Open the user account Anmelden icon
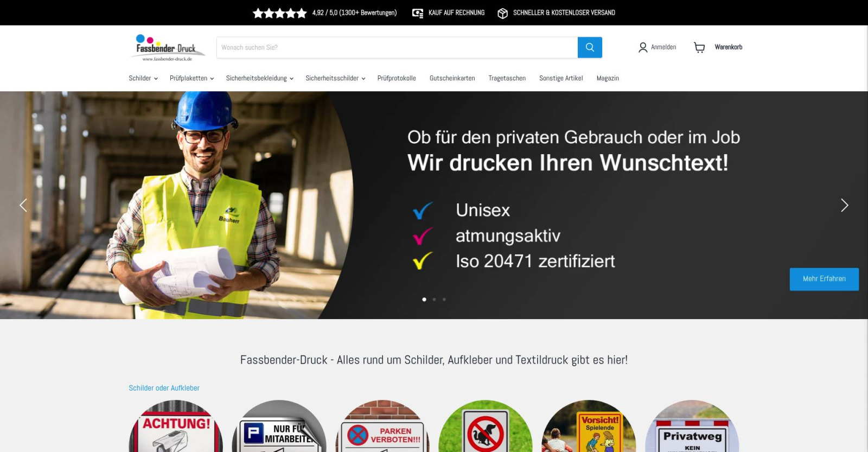The height and width of the screenshot is (452, 868). [x=643, y=47]
